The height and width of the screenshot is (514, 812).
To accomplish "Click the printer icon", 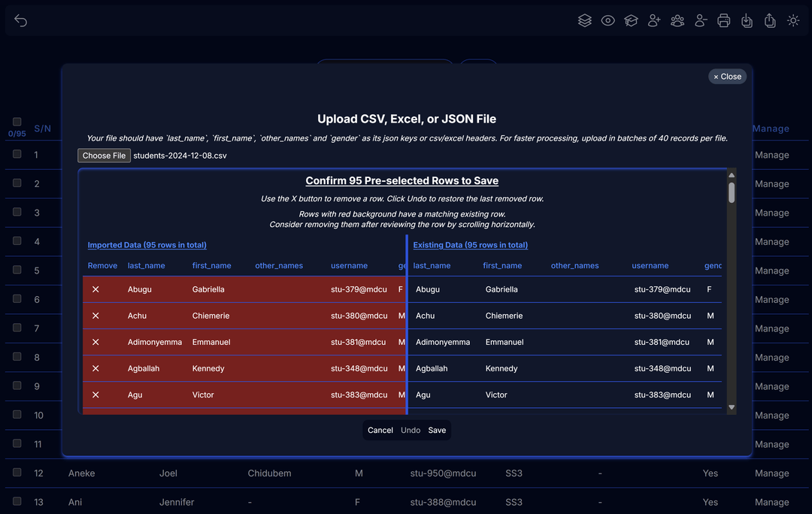I will tap(724, 21).
